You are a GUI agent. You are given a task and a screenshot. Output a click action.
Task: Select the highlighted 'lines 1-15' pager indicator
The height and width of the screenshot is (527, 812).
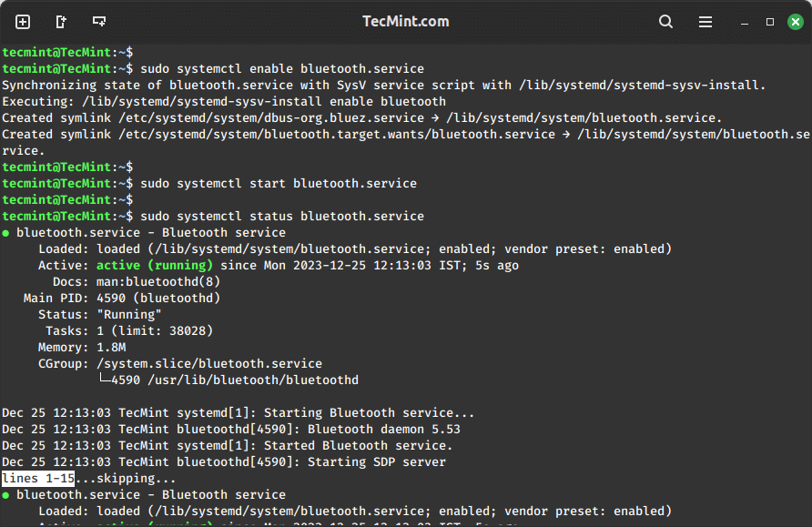click(37, 478)
